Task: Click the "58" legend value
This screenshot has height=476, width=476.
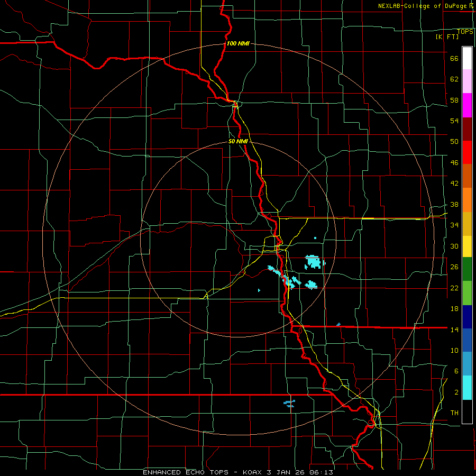Action: pyautogui.click(x=454, y=100)
